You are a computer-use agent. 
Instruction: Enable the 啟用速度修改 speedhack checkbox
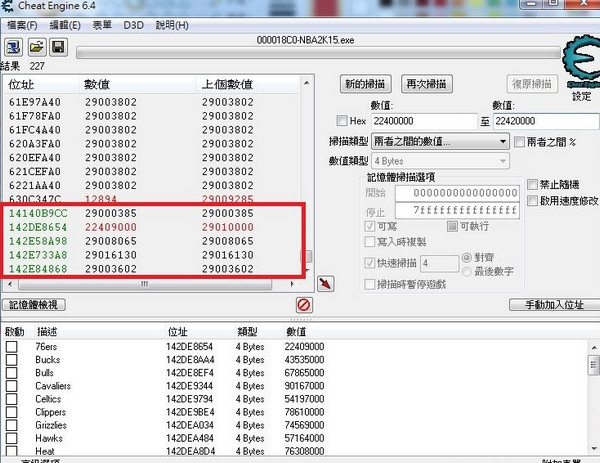click(x=533, y=201)
